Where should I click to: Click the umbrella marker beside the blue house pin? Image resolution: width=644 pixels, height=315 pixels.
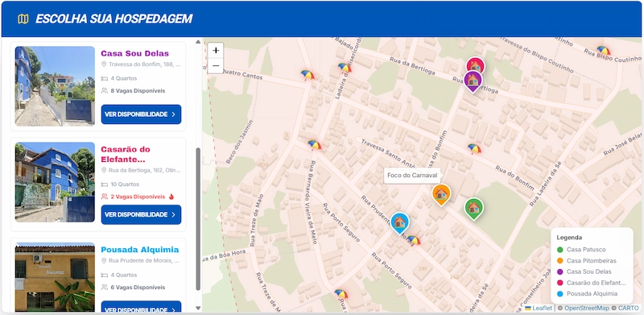point(414,240)
